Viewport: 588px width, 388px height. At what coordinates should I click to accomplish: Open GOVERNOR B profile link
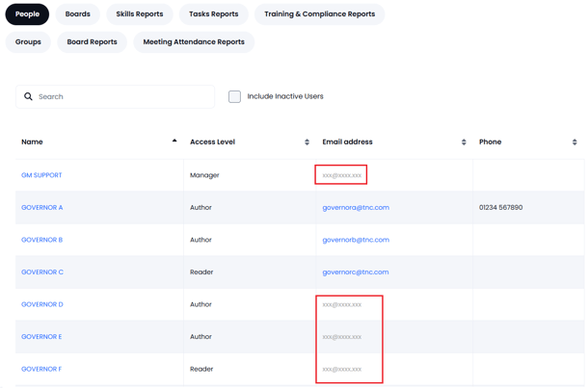[x=42, y=240]
